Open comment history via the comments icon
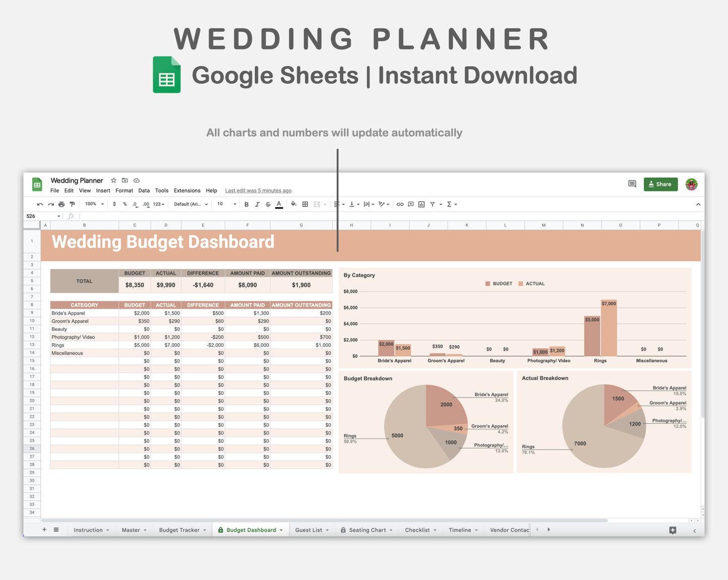728x580 pixels. tap(632, 184)
